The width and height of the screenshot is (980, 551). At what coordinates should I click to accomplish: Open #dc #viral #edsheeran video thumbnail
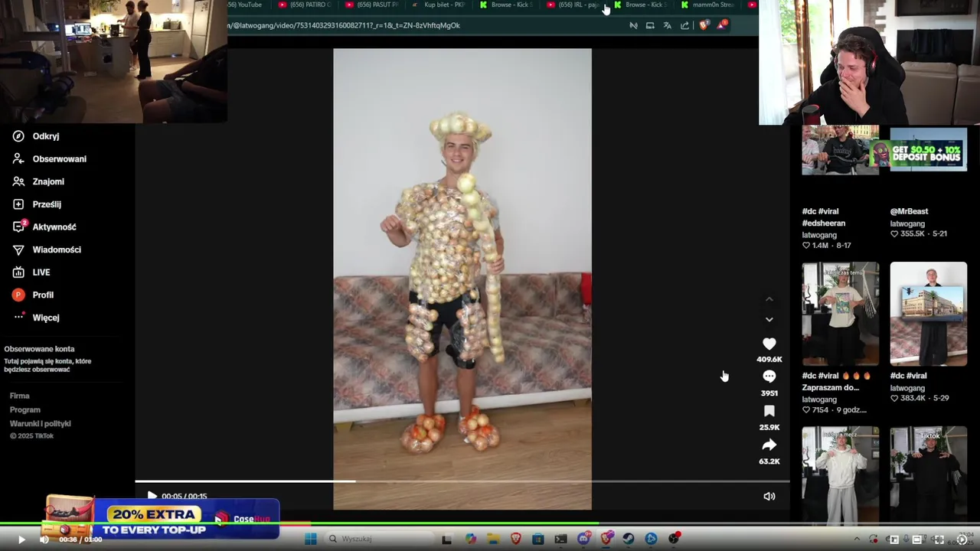click(841, 151)
